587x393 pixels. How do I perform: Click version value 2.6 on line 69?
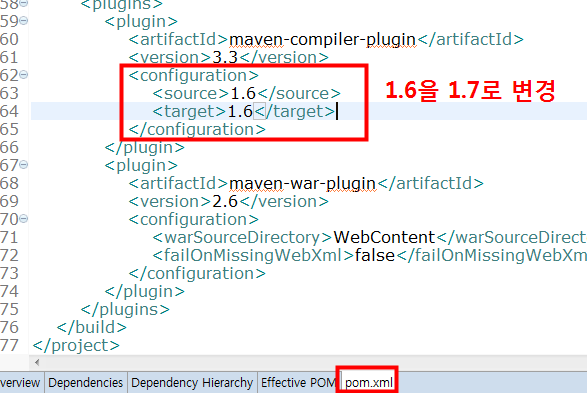click(x=225, y=201)
